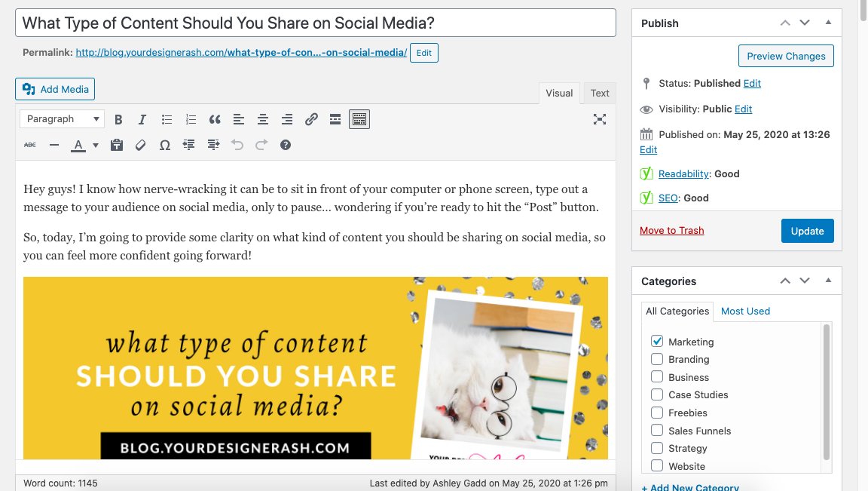Image resolution: width=868 pixels, height=491 pixels.
Task: Enter distraction-free fullscreen writing mode
Action: 600,119
